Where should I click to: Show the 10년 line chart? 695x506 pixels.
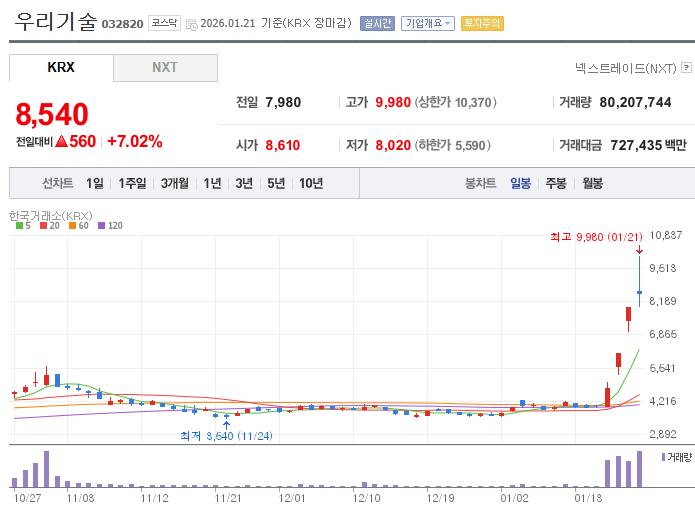coord(311,183)
